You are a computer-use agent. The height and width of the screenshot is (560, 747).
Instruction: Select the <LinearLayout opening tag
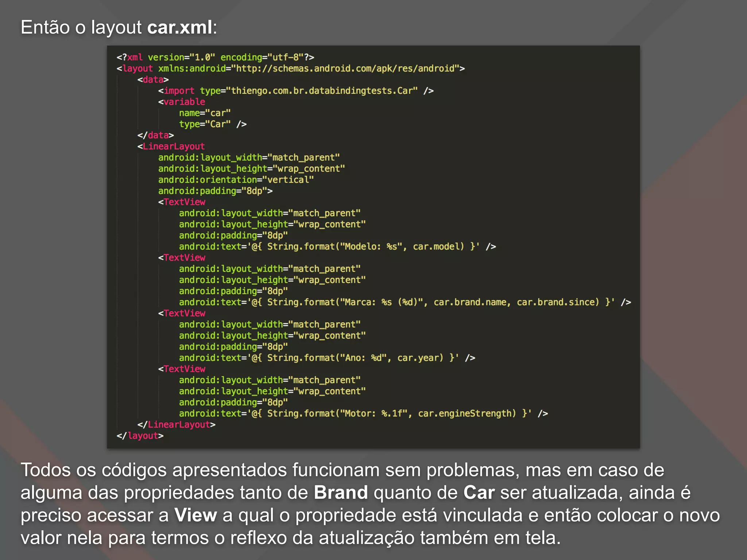(171, 147)
